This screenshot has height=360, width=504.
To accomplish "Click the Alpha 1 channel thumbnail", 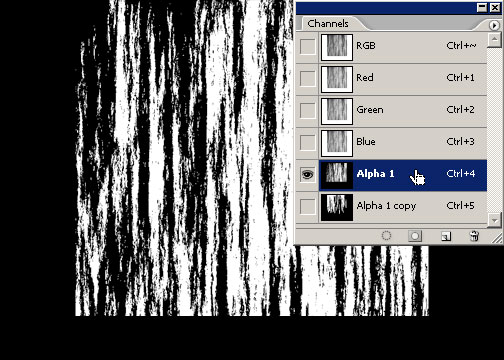I will pos(337,175).
